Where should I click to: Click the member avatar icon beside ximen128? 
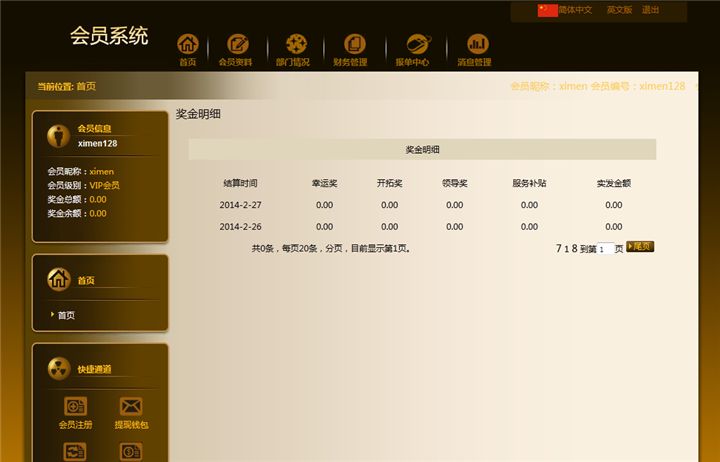tap(58, 136)
